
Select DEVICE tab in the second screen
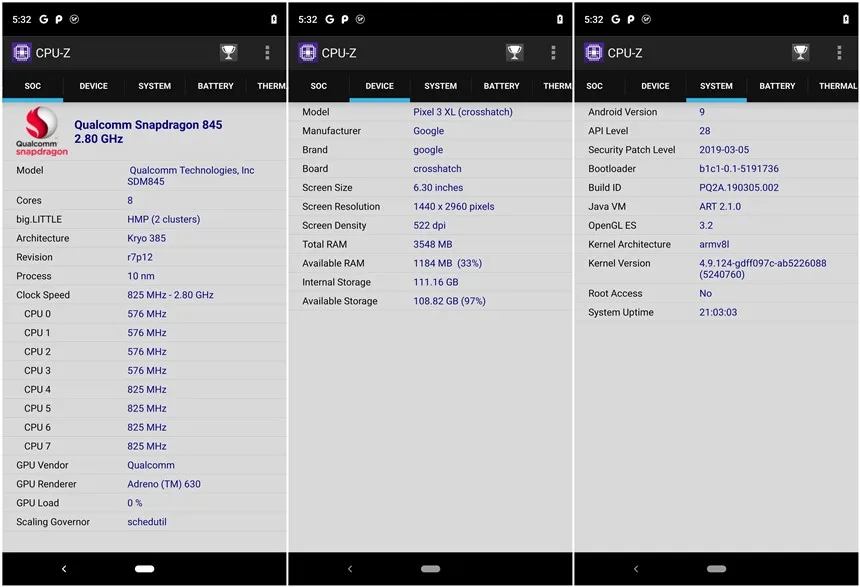pyautogui.click(x=380, y=86)
